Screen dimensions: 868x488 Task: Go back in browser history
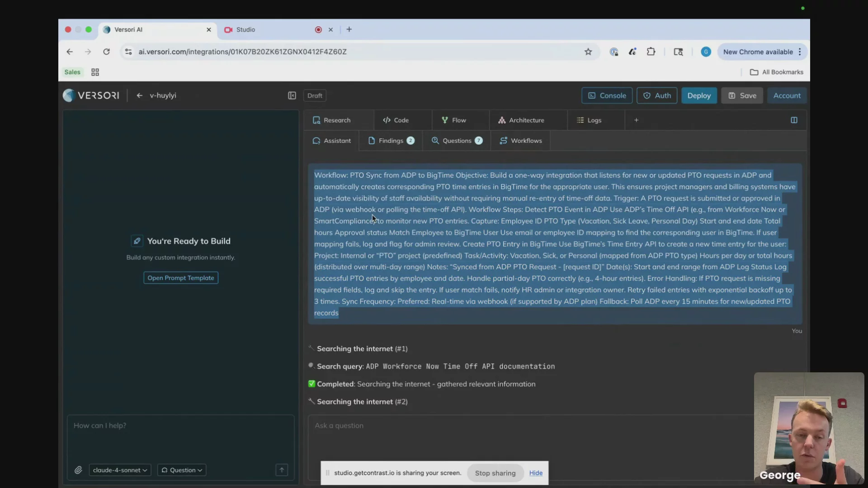click(x=70, y=52)
